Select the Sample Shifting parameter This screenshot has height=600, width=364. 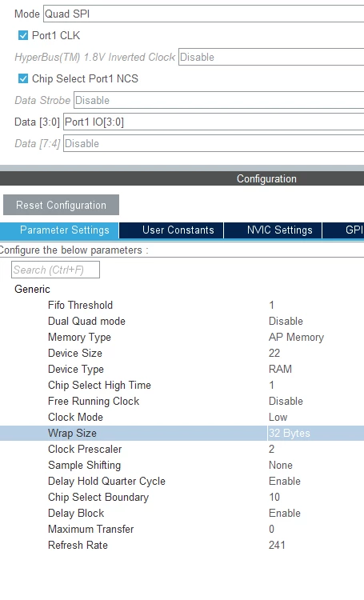84,465
